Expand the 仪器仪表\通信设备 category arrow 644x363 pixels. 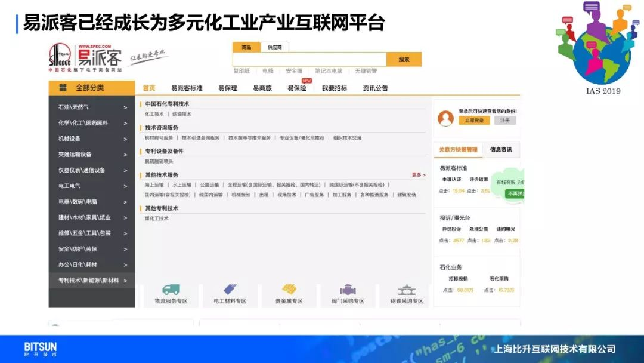point(125,171)
